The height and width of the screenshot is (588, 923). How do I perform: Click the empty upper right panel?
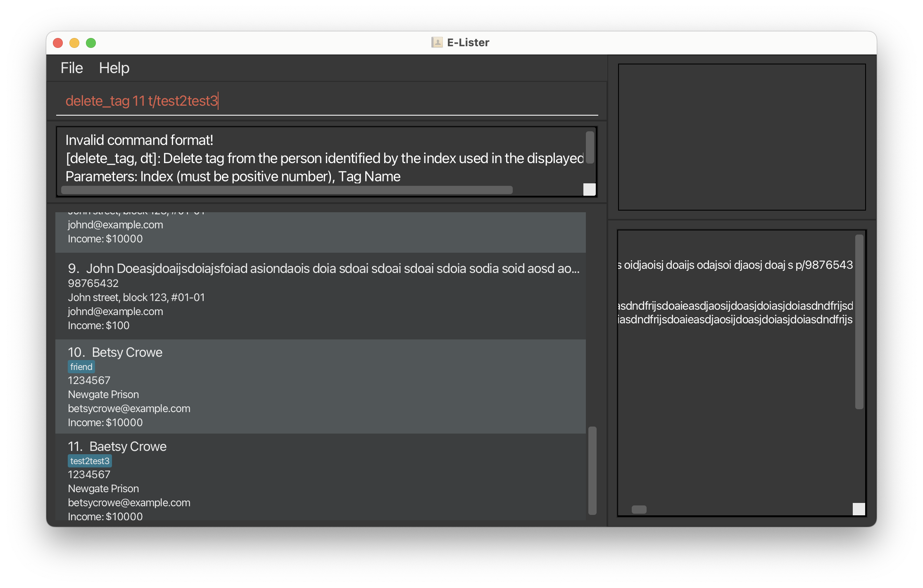click(x=742, y=137)
